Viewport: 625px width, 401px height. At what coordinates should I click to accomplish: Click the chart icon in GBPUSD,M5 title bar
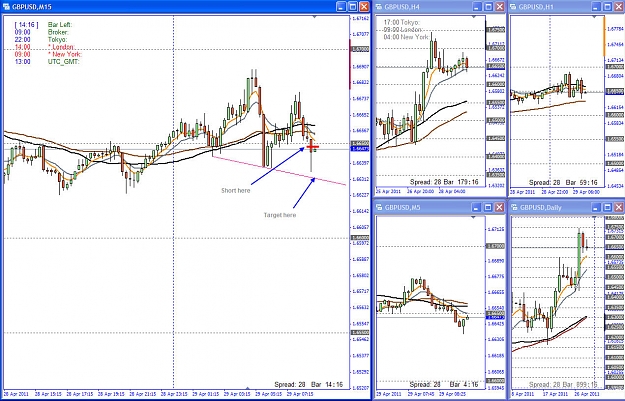coord(379,207)
